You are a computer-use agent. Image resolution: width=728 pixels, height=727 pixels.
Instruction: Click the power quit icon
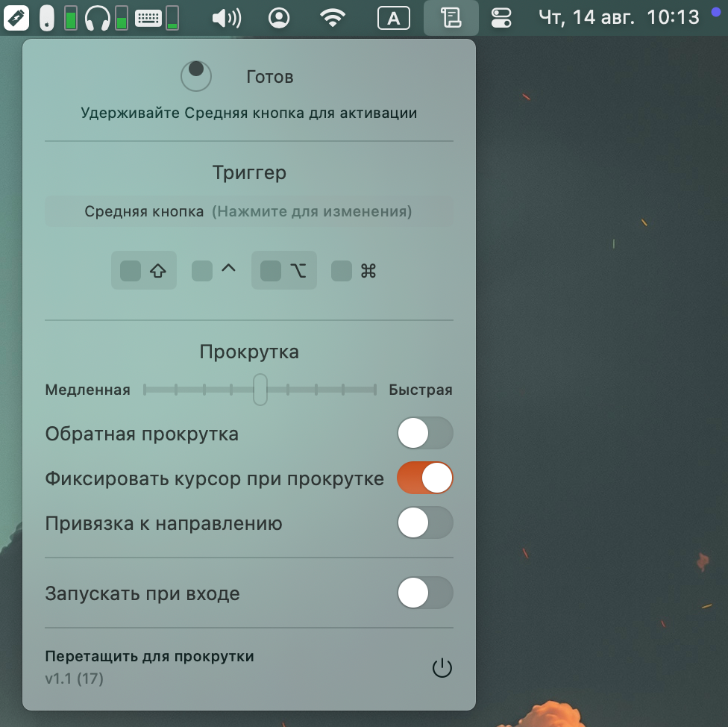pos(442,668)
